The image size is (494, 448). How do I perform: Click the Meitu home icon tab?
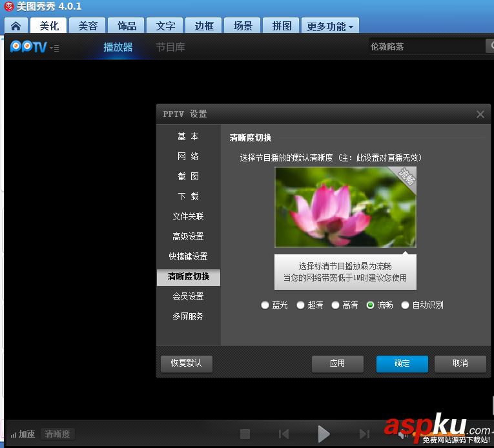click(x=15, y=26)
